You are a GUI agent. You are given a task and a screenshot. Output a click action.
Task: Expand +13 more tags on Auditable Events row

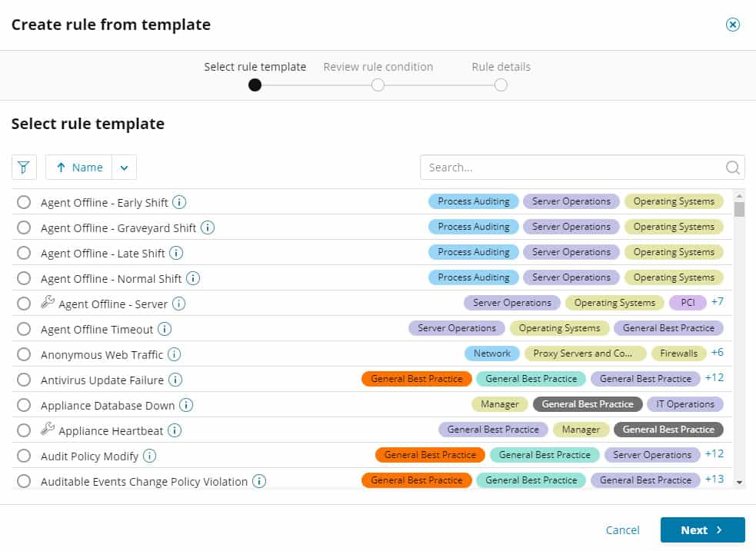click(x=714, y=480)
